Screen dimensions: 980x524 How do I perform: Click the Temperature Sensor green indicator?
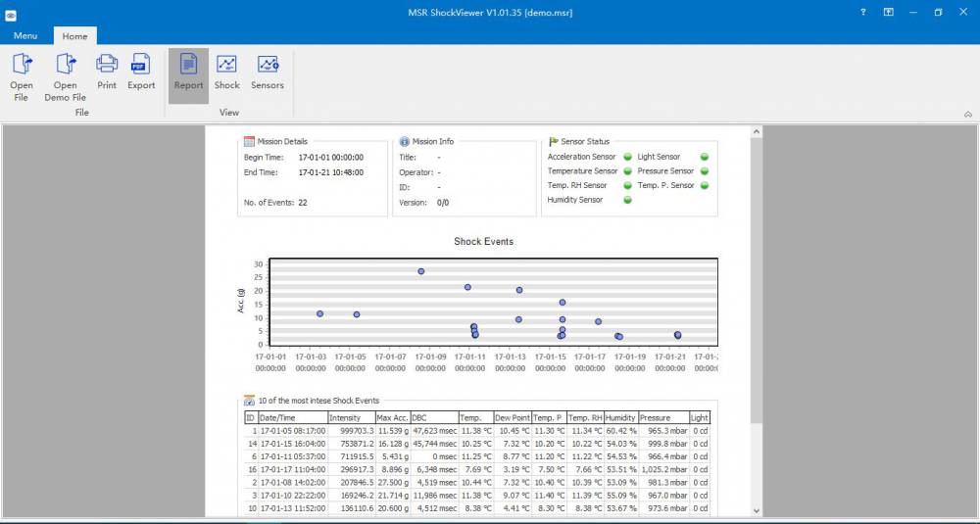(627, 171)
